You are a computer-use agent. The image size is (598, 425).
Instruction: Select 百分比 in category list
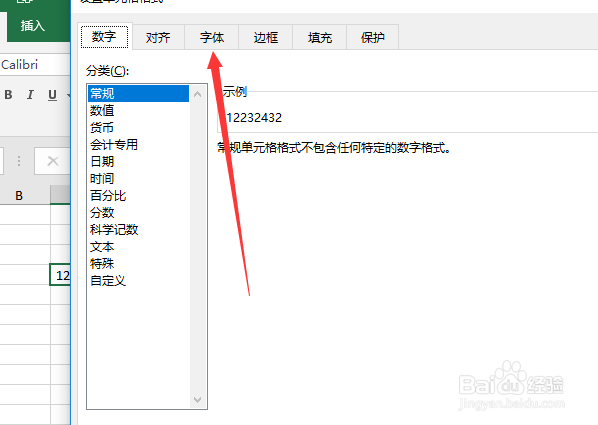[x=138, y=196]
